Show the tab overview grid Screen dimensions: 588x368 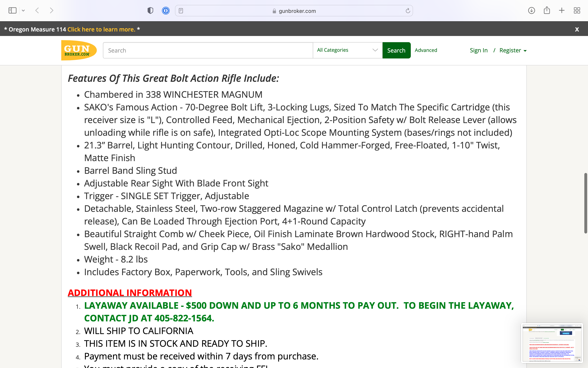pyautogui.click(x=577, y=10)
